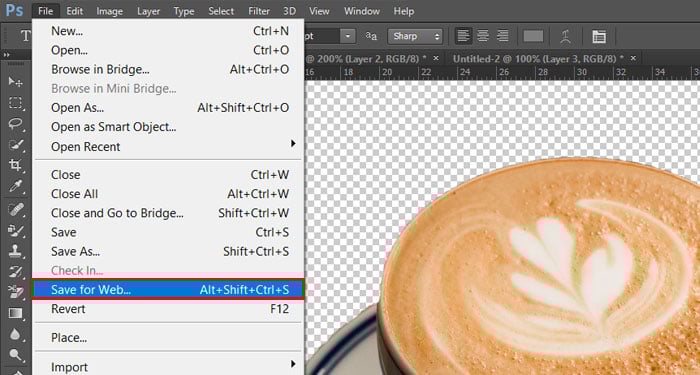Image resolution: width=700 pixels, height=375 pixels.
Task: Open the 3D menu
Action: (x=289, y=11)
